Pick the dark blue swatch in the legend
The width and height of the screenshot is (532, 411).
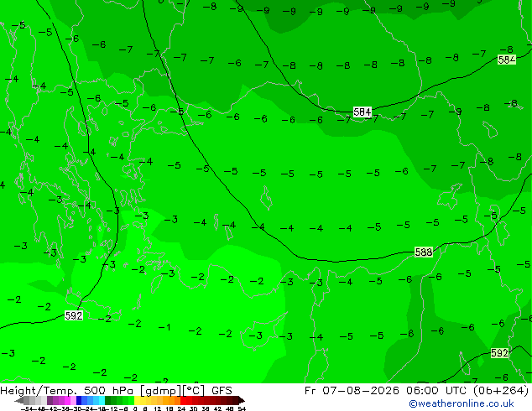(x=79, y=400)
